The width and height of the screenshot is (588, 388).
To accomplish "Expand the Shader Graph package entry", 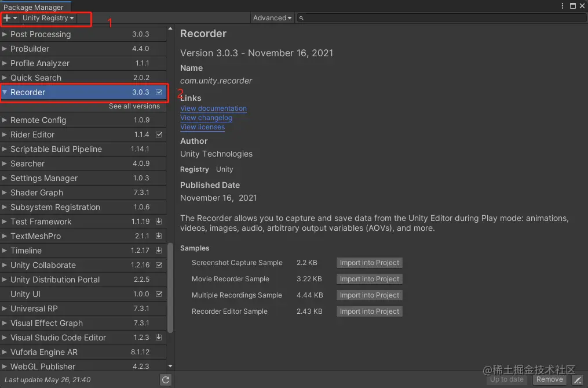I will pyautogui.click(x=5, y=193).
